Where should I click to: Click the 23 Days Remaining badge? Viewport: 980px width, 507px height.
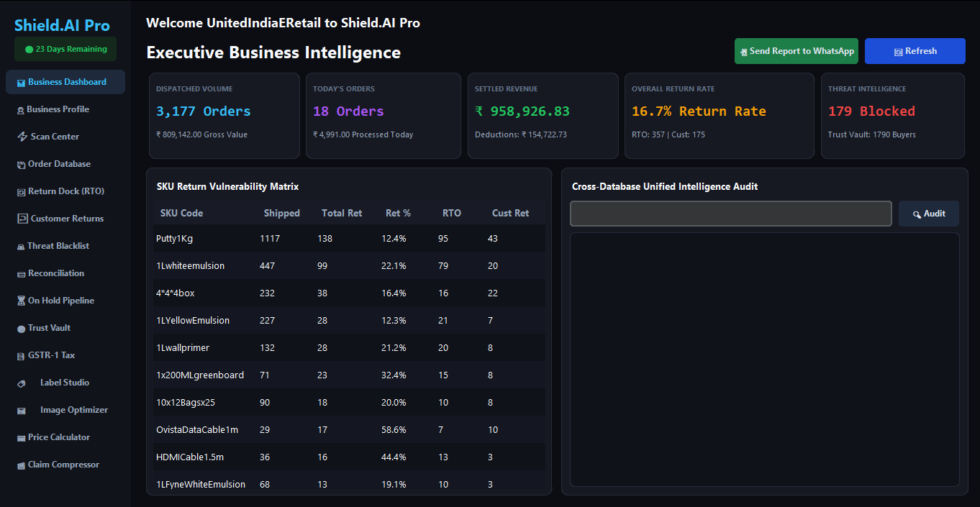pos(65,49)
